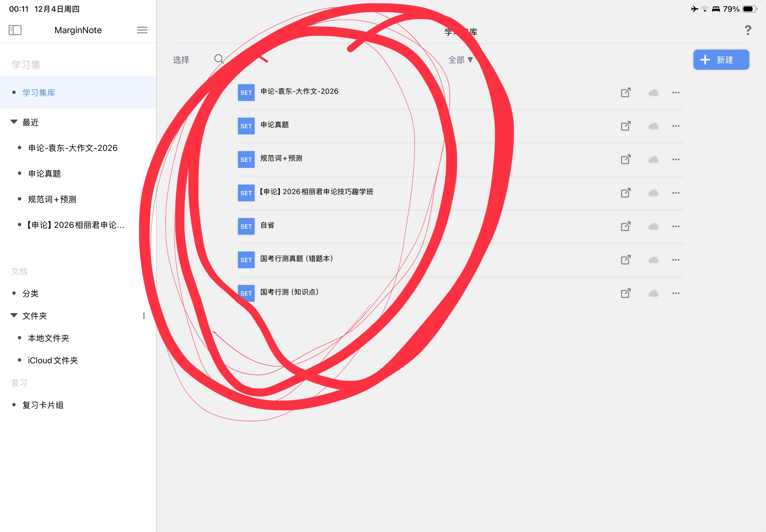
Task: Select 分类 under 文档
Action: [x=30, y=293]
